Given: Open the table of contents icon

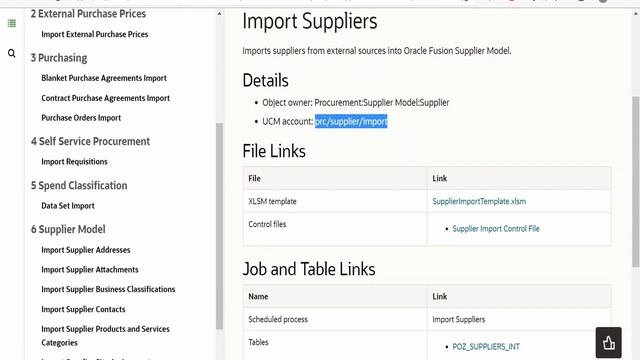Looking at the screenshot, I should 12,23.
